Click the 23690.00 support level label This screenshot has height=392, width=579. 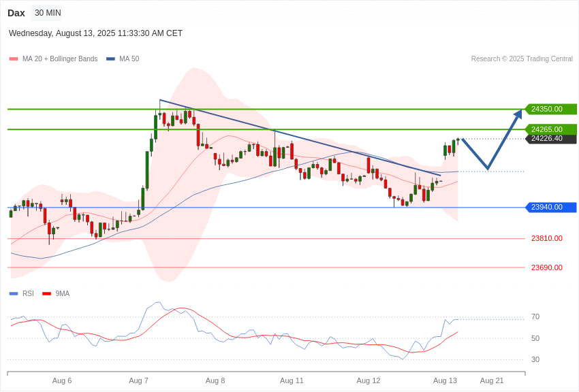pos(547,267)
